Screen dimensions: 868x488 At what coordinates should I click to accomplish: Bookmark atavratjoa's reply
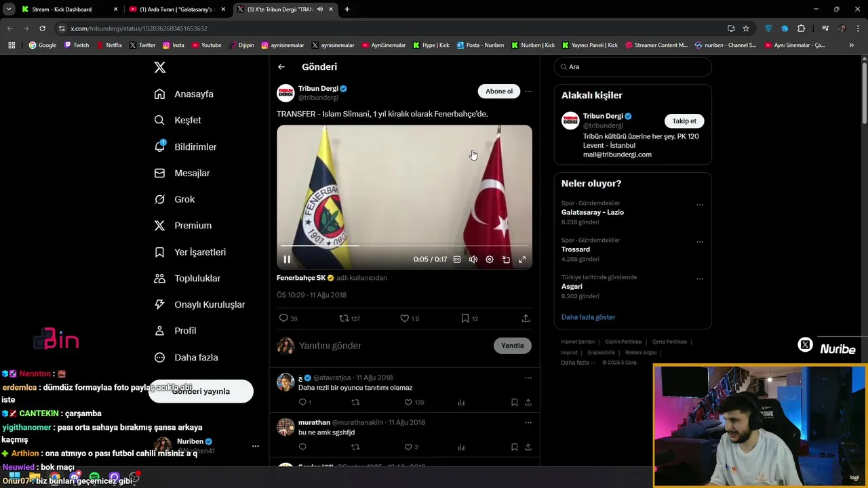[514, 402]
